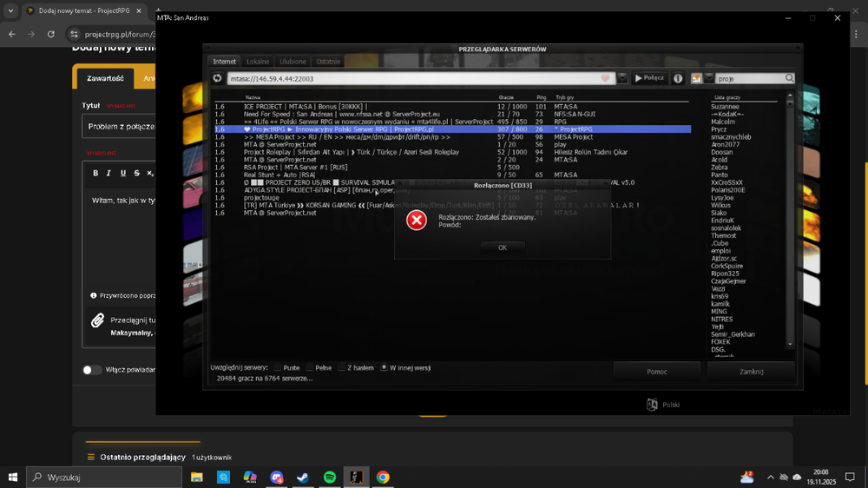
Task: Apply italic formatting in forum editor
Action: [x=108, y=174]
